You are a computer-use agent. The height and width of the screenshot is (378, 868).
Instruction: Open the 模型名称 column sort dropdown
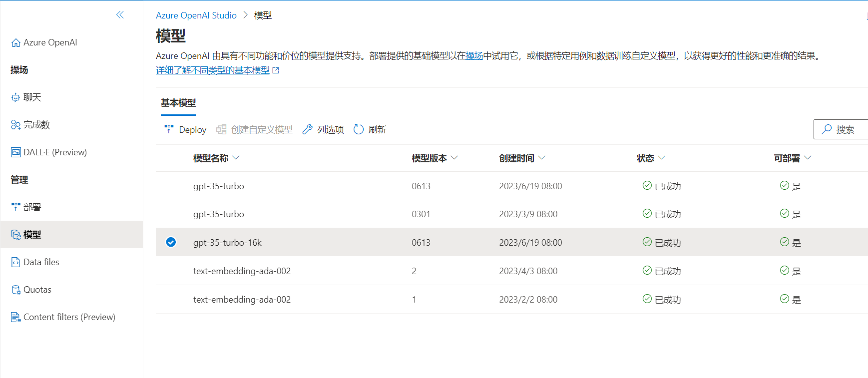coord(236,158)
